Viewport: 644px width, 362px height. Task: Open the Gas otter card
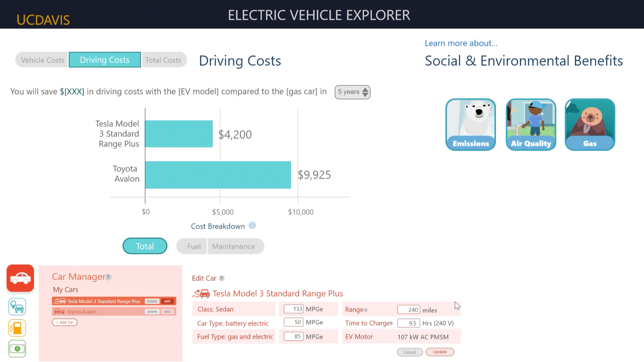(590, 125)
